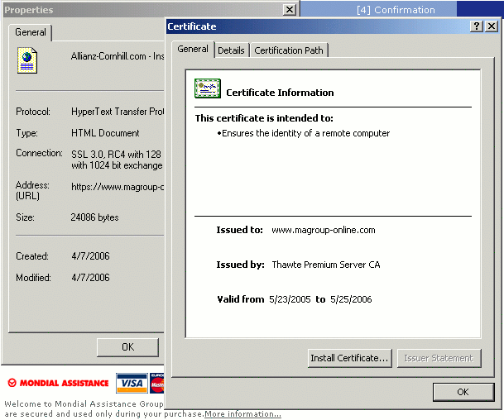This screenshot has height=420, width=504.
Task: Click the Created date 4/7/2006
Action: pyautogui.click(x=90, y=256)
